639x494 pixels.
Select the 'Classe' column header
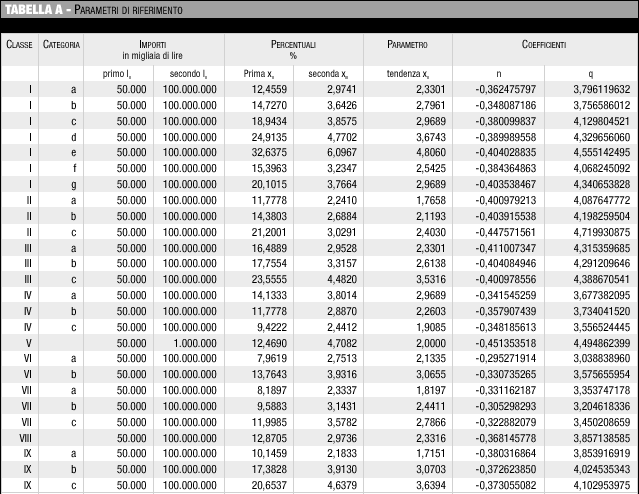click(x=19, y=44)
